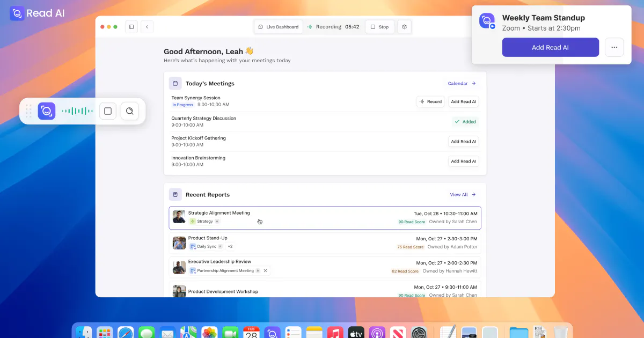Stop recording from the floating widget
Screen dimensions: 644x338
(x=108, y=111)
